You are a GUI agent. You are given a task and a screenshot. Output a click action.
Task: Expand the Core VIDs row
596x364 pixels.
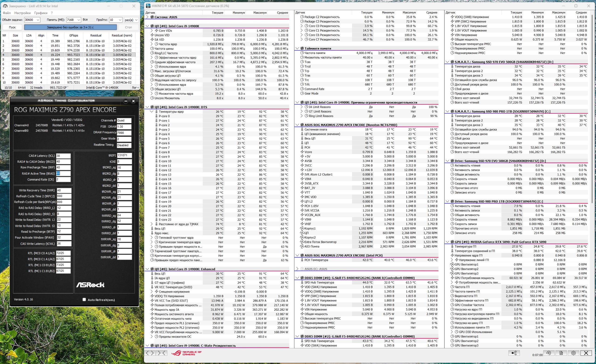pyautogui.click(x=152, y=30)
